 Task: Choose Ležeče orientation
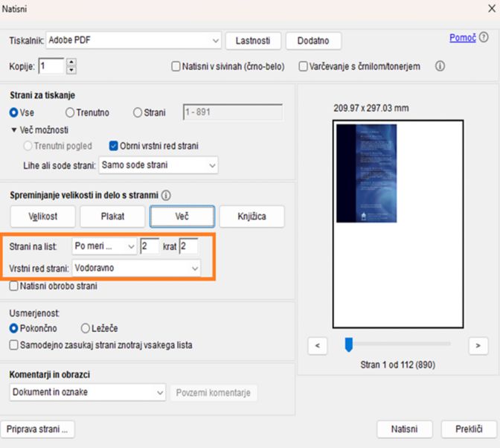[85, 328]
